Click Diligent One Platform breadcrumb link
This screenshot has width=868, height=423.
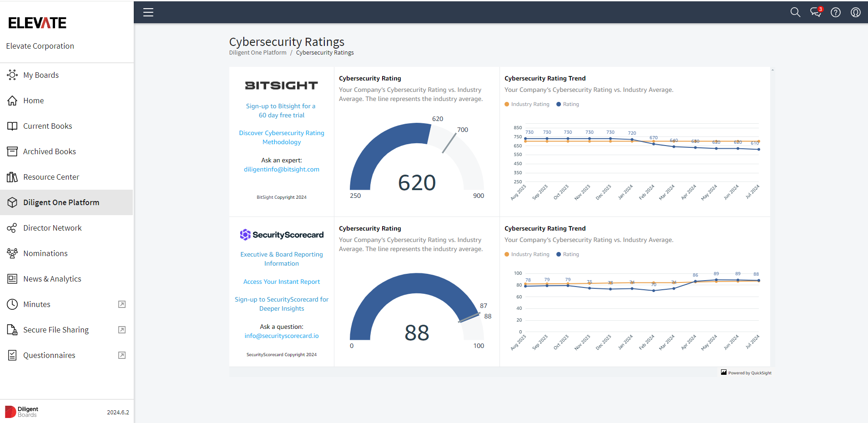click(x=257, y=53)
